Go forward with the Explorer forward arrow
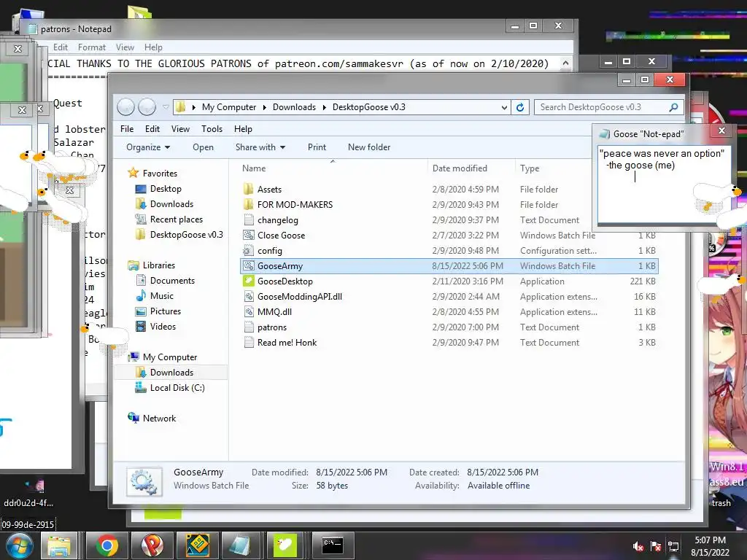The image size is (747, 560). pos(147,107)
